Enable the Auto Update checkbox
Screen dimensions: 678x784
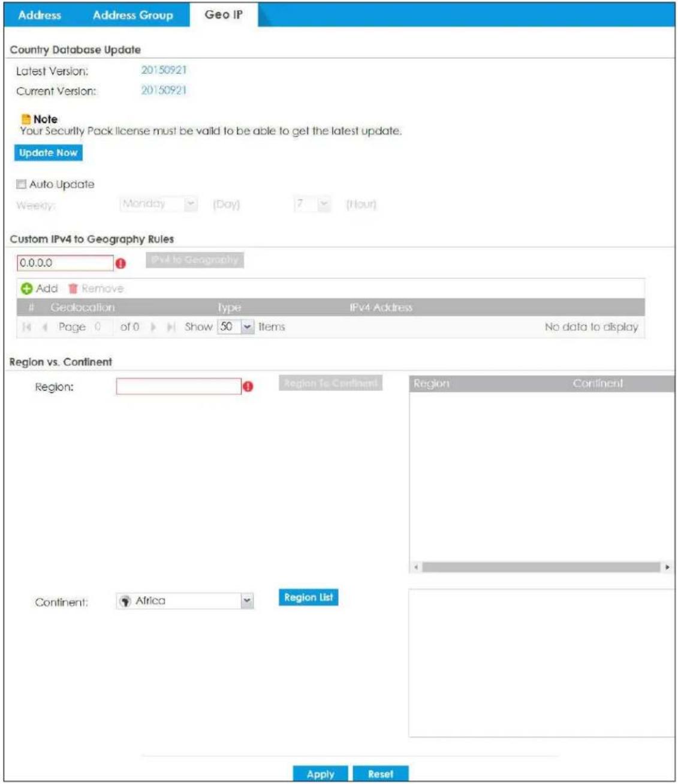click(x=22, y=185)
